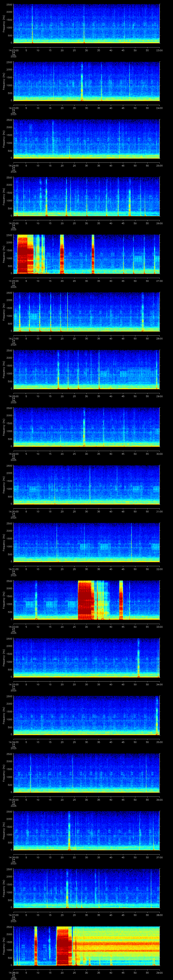This screenshot has width=173, height=980.
Task: Click the 27:00 end time label
Action: pos(159,281)
